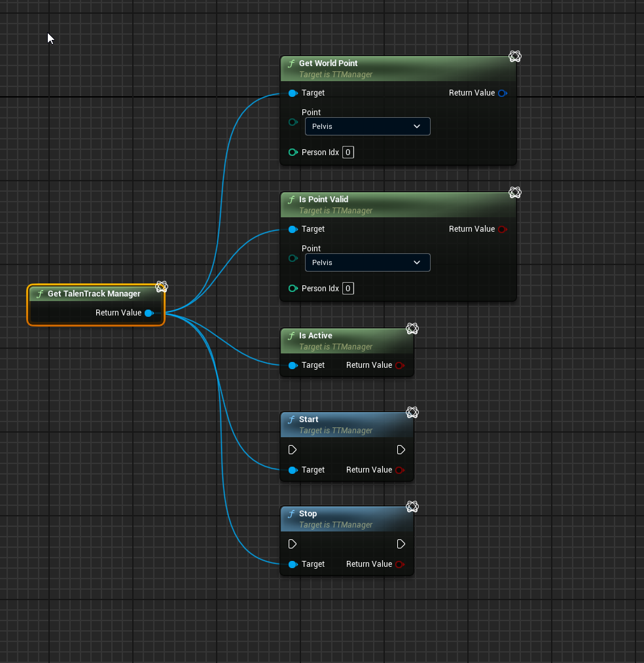Click the atom icon on Is Point Valid node
This screenshot has width=644, height=663.
(515, 192)
